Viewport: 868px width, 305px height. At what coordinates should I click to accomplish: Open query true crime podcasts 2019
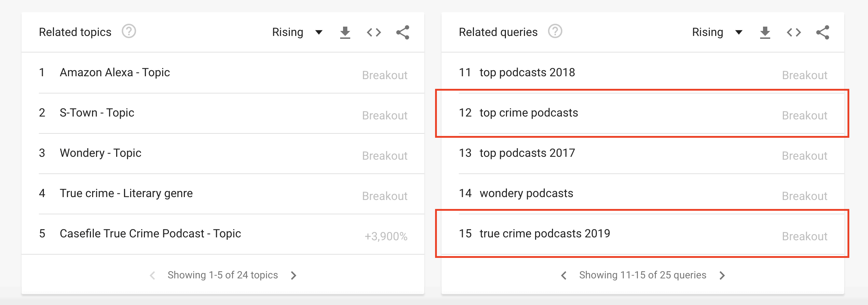(643, 234)
